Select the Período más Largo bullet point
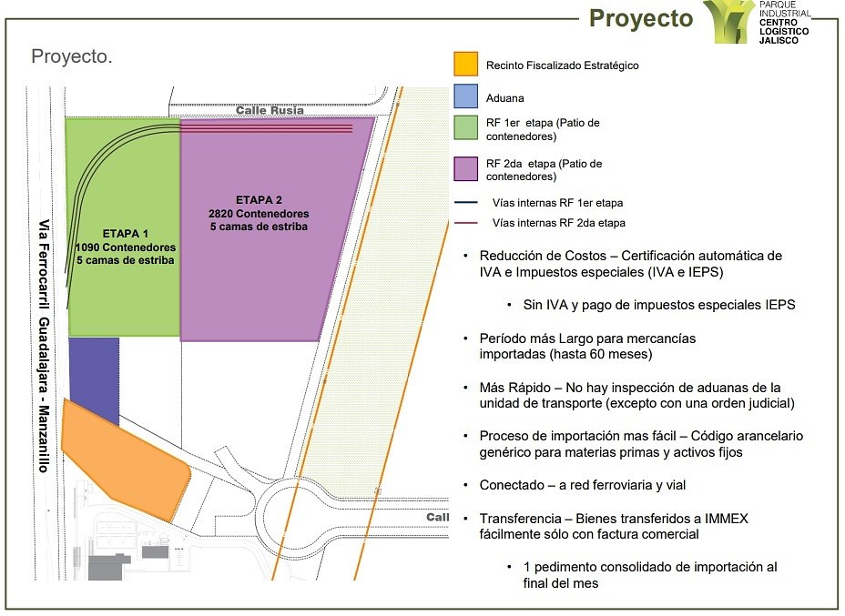Screen dimensions: 845x616 coord(587,346)
